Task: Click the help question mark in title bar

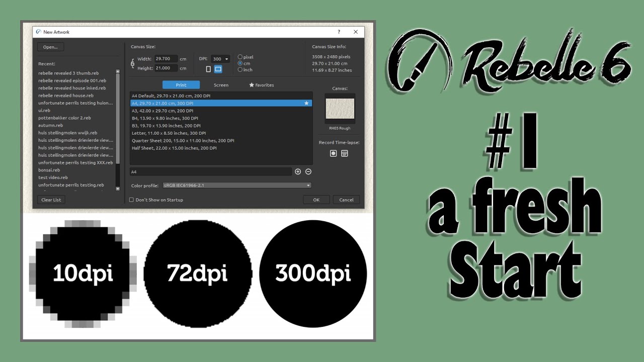Action: coord(339,32)
